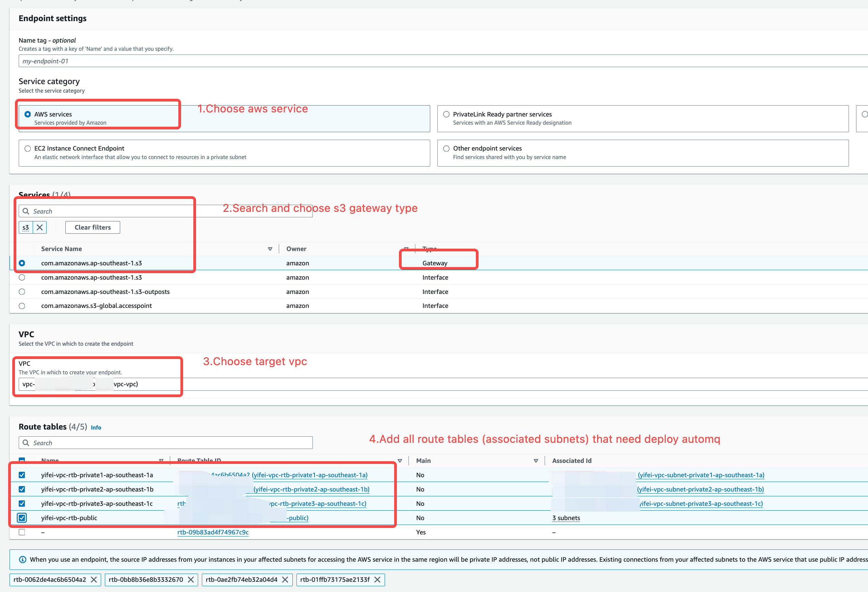Remove rtb-0bb8b36e8b3332670 token with X icon
The image size is (868, 592).
(x=191, y=580)
